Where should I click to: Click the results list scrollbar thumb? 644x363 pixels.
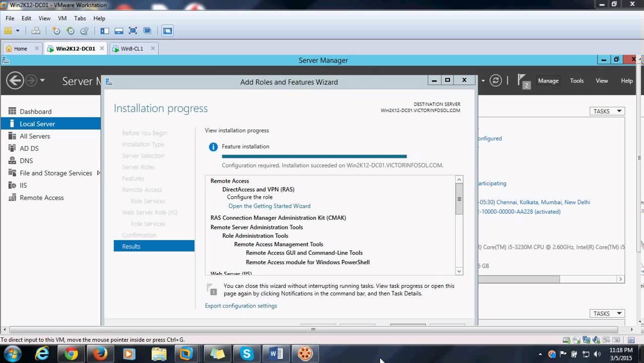pos(459,199)
